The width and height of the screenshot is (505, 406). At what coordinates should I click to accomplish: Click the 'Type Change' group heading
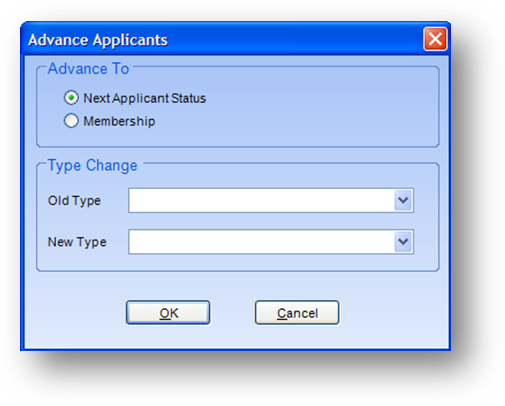92,165
